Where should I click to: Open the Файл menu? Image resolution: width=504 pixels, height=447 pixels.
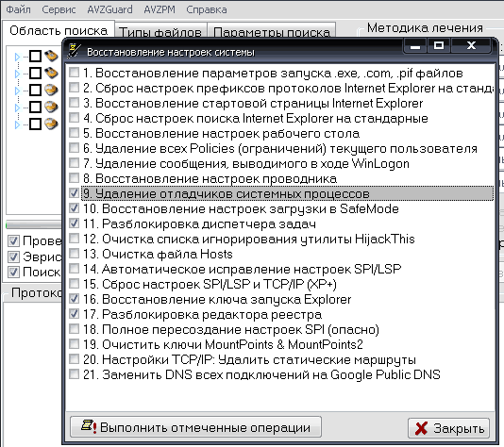pyautogui.click(x=19, y=9)
